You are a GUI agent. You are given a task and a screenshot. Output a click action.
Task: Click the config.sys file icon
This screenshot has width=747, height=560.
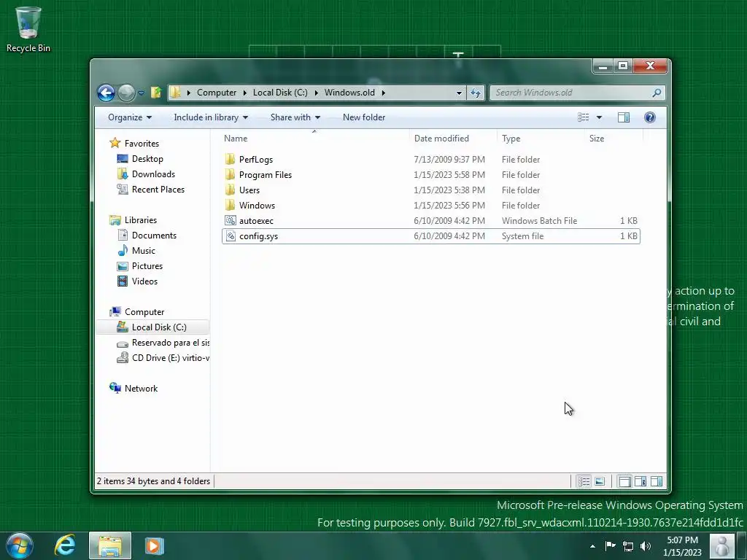(x=230, y=236)
